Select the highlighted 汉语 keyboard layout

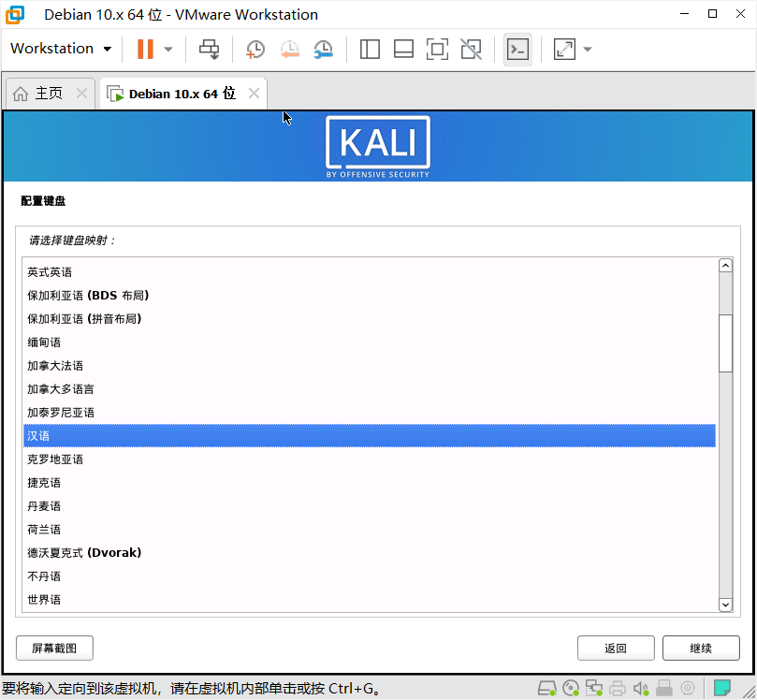coord(370,436)
